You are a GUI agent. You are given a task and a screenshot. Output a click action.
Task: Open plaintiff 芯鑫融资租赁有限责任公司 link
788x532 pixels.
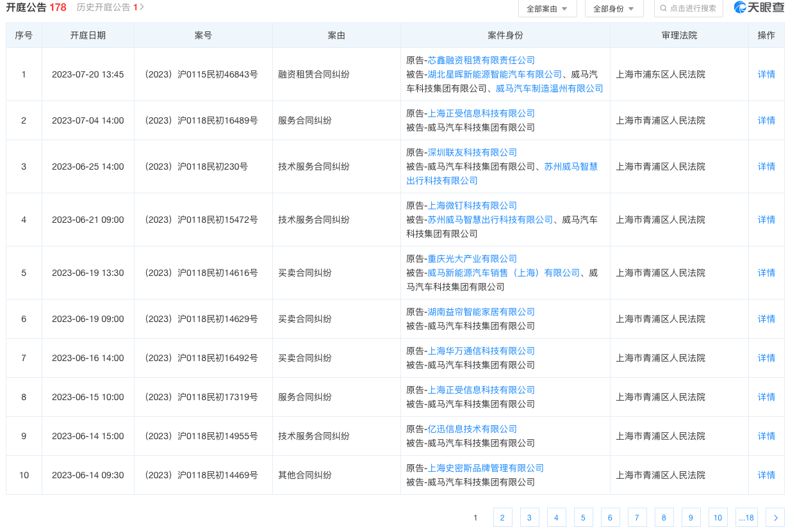pyautogui.click(x=481, y=60)
